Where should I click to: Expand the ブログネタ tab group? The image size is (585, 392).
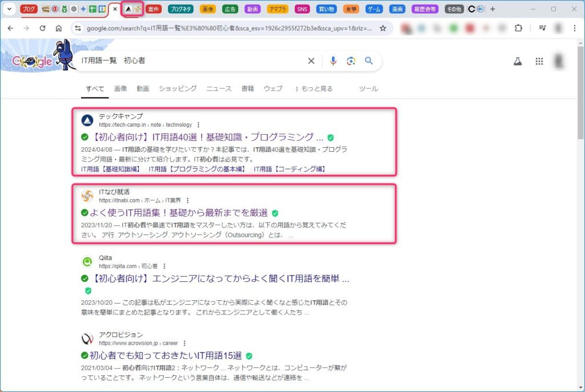click(x=181, y=9)
